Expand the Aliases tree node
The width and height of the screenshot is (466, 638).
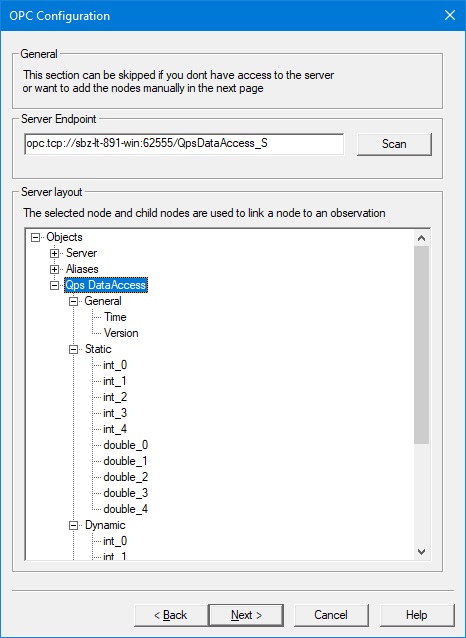tap(54, 269)
